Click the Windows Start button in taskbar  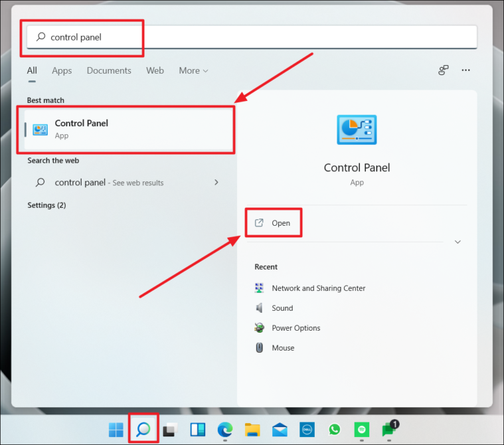click(116, 430)
